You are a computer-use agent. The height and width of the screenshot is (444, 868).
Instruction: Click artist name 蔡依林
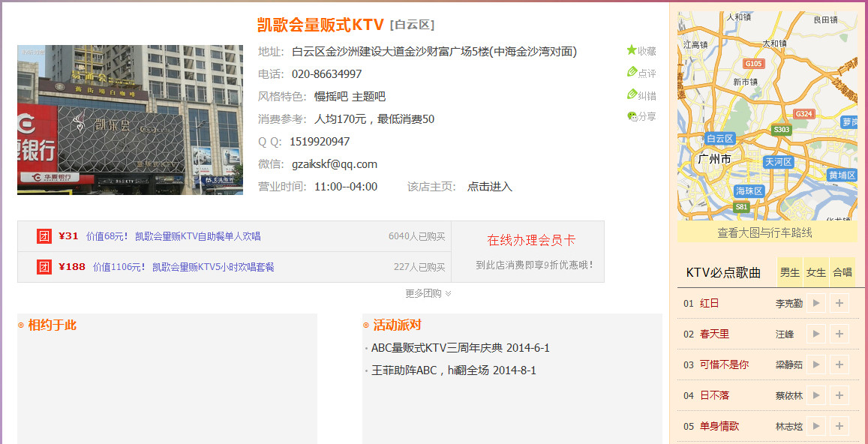(788, 395)
